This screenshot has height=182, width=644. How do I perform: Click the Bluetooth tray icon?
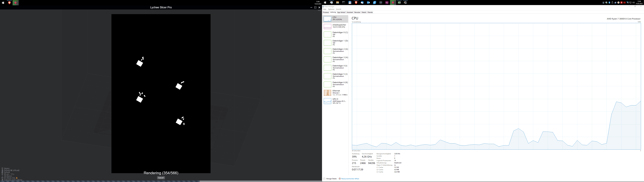pyautogui.click(x=609, y=3)
